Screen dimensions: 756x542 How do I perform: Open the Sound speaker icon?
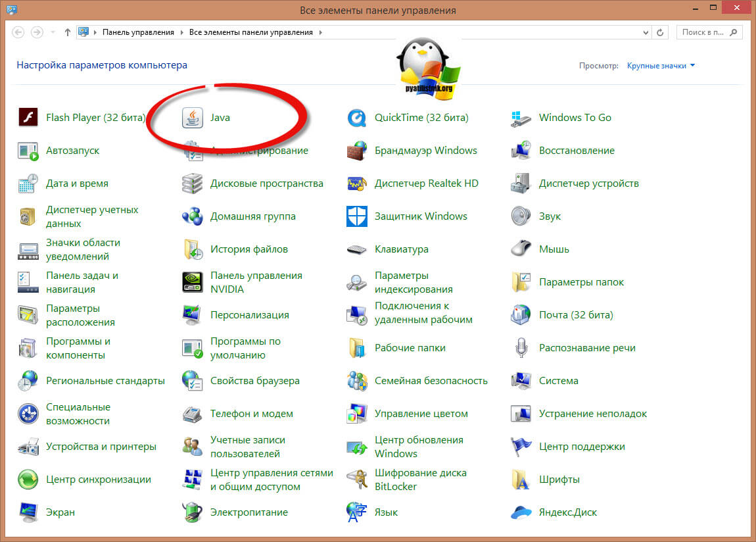pos(521,216)
